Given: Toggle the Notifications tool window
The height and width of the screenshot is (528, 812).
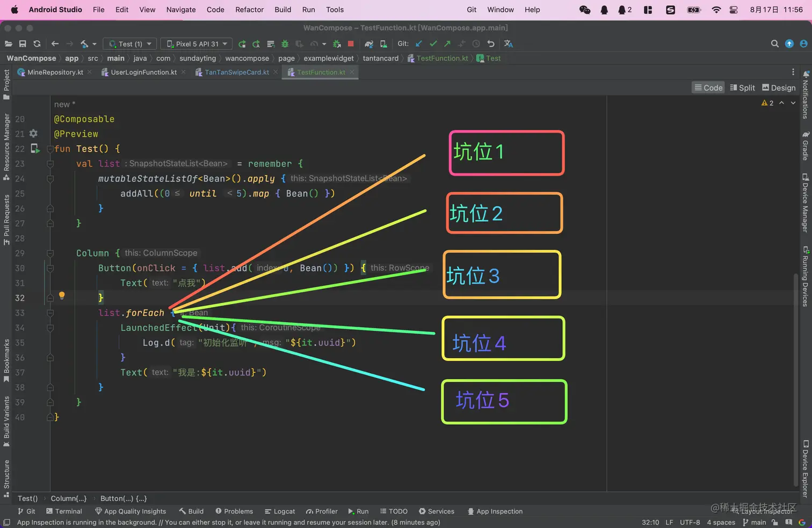Looking at the screenshot, I should tap(806, 95).
